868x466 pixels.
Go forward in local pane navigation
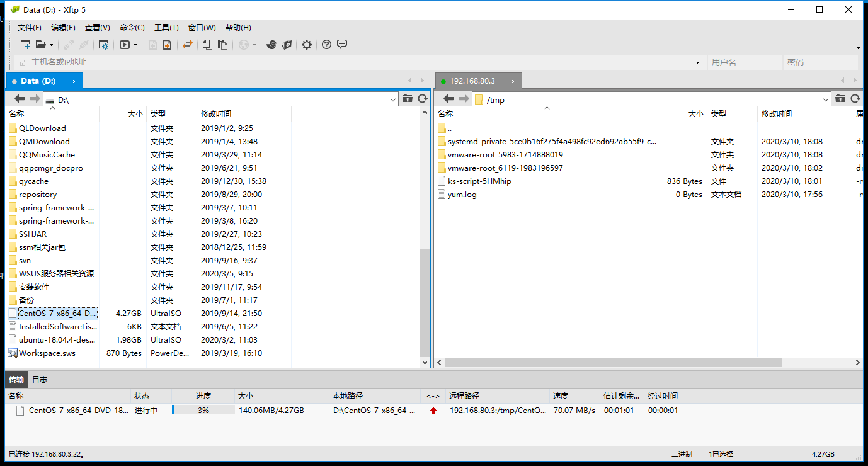35,99
